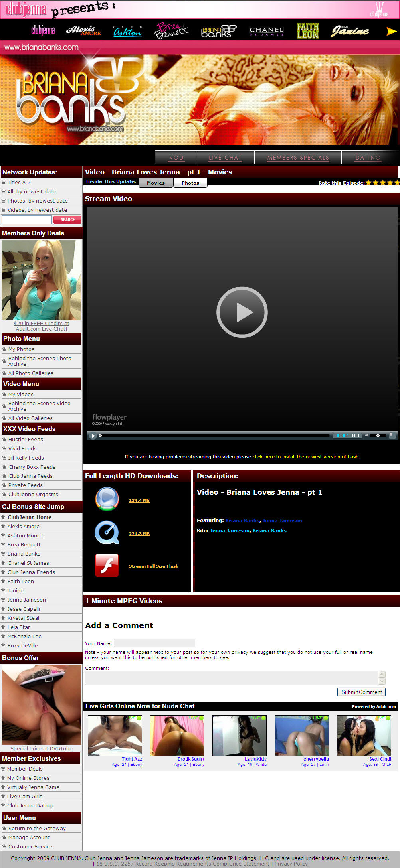Click the Windows Media Player download icon

(107, 499)
